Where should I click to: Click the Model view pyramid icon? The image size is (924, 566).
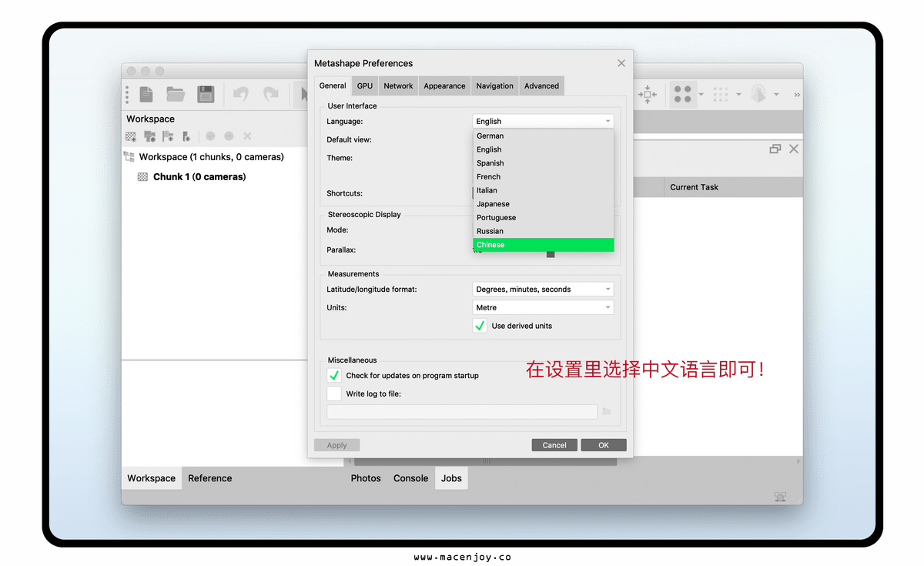(x=758, y=94)
